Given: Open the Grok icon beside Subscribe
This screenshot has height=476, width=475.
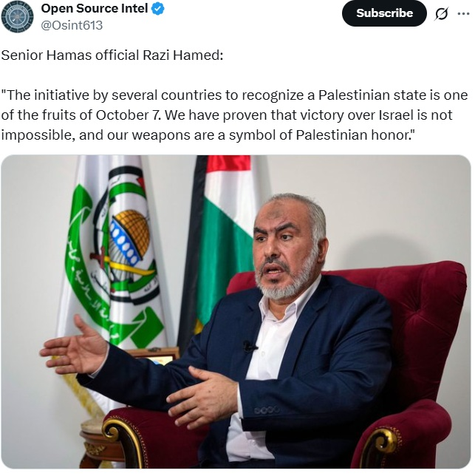Looking at the screenshot, I should tap(442, 13).
